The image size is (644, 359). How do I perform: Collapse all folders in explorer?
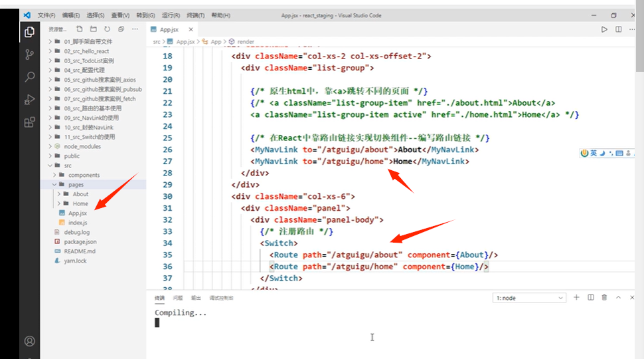coord(121,29)
